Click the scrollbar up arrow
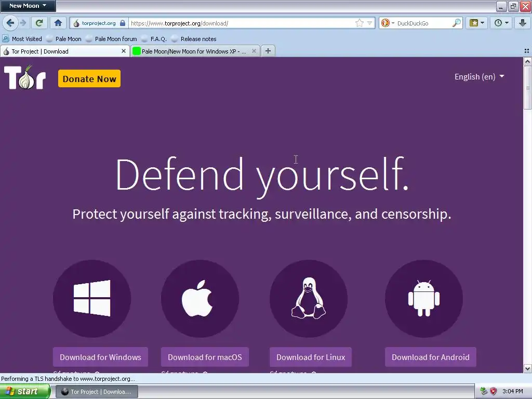Screen dimensions: 532x399 [x=527, y=62]
